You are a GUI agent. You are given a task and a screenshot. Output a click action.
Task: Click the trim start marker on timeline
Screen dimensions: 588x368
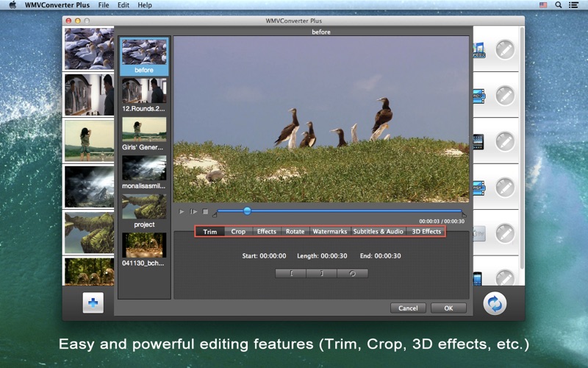(215, 214)
